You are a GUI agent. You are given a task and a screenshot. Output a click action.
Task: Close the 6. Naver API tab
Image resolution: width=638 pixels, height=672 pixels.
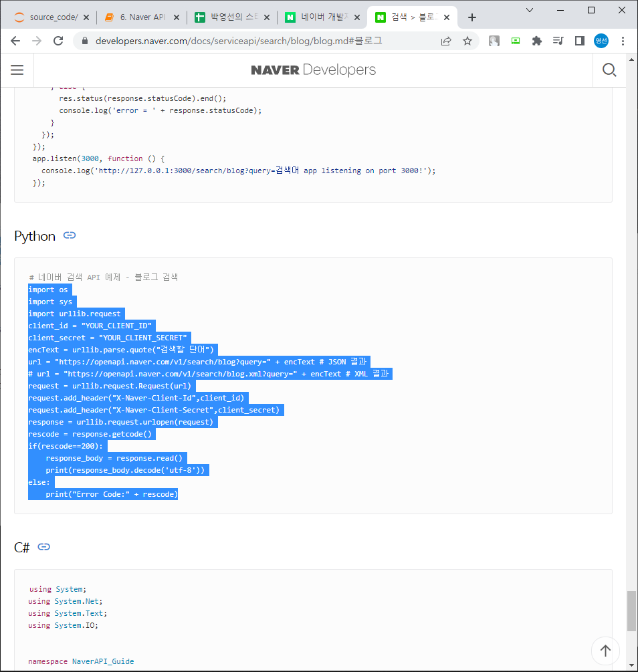point(177,17)
